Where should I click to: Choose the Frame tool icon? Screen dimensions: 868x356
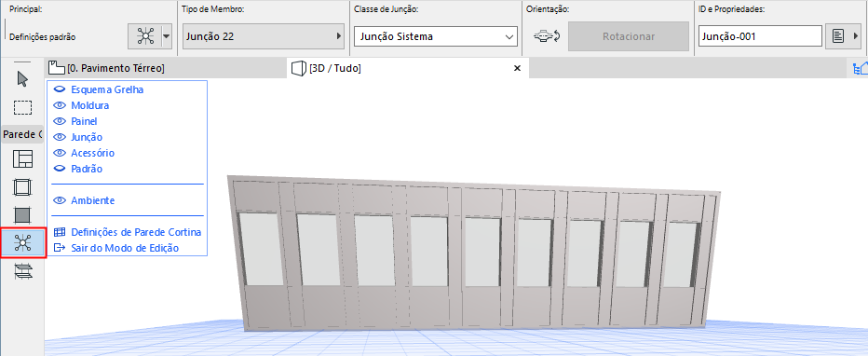tap(22, 186)
